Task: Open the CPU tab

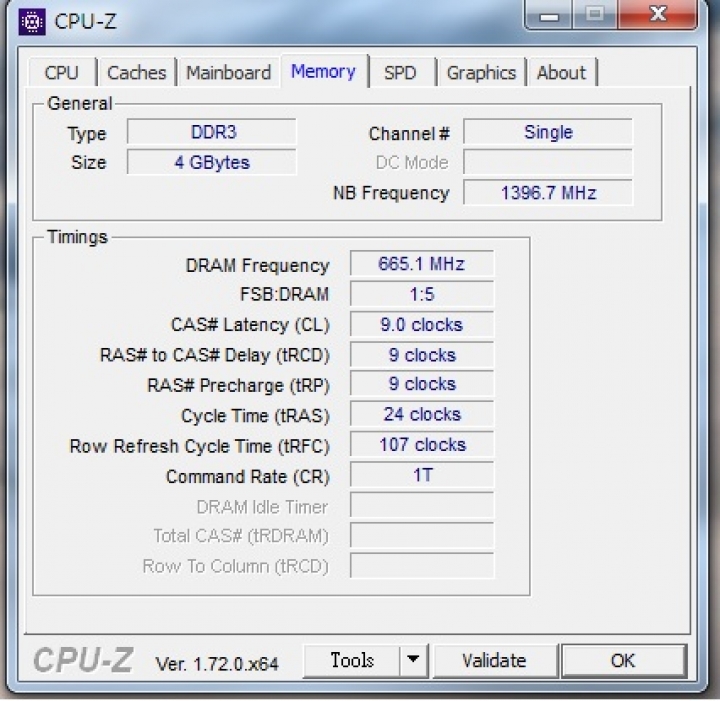Action: (x=62, y=73)
